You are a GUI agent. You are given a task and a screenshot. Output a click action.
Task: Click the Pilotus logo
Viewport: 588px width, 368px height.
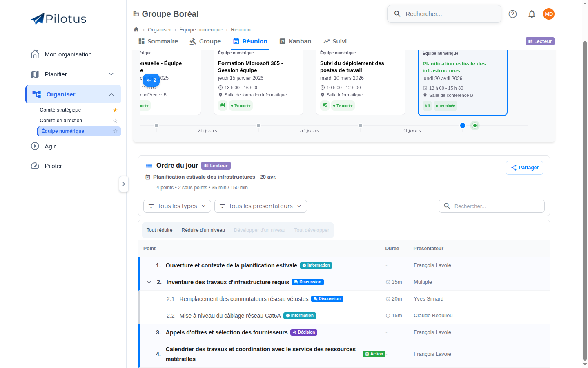[x=58, y=19]
